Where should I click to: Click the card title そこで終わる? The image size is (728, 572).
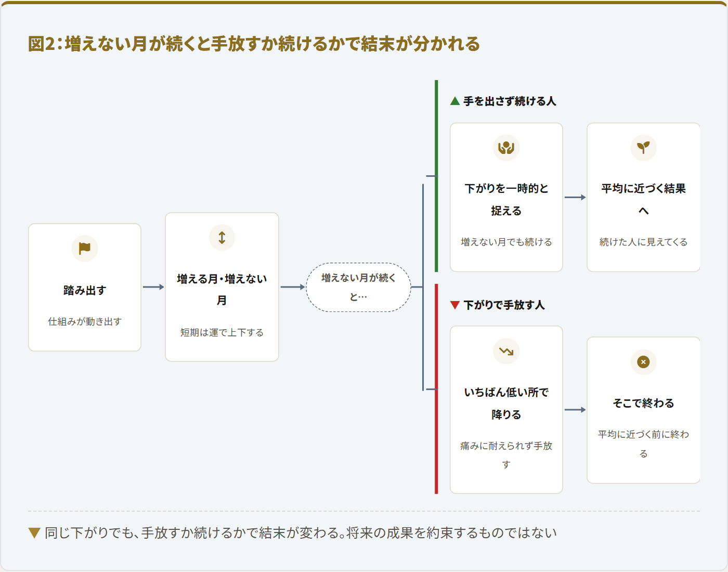coord(644,403)
